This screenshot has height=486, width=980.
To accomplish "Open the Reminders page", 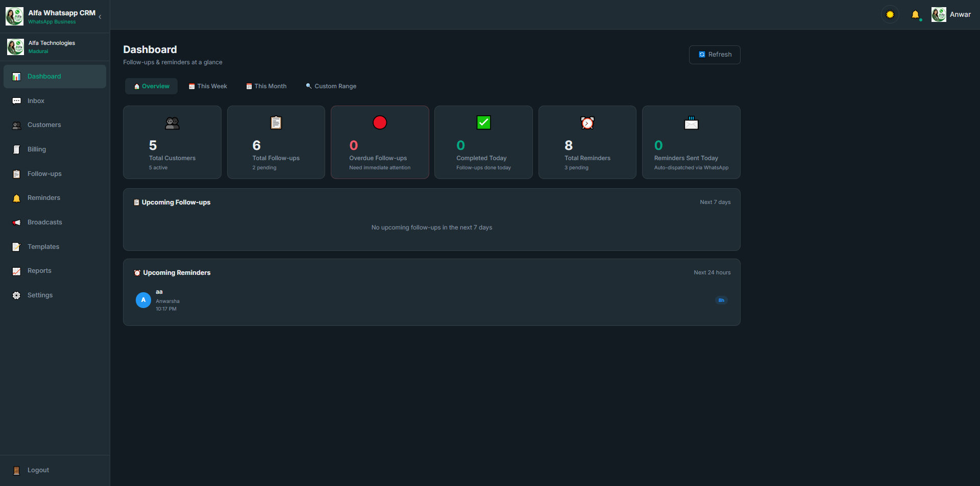I will pos(55,198).
